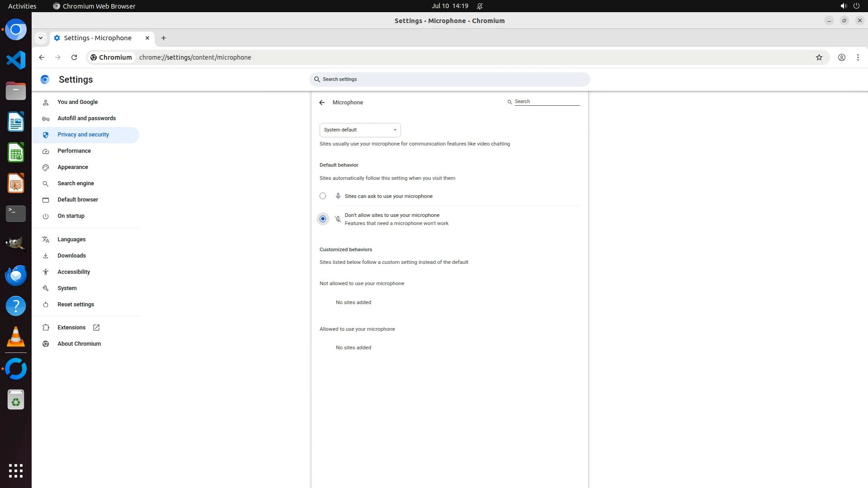Screen dimensions: 868x488
Task: Select 'Don't allow sites to use your microphone'
Action: click(323, 219)
